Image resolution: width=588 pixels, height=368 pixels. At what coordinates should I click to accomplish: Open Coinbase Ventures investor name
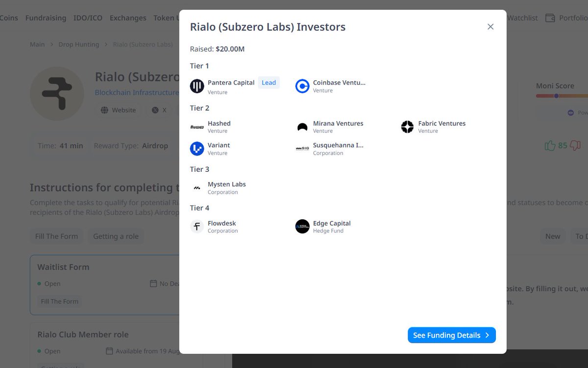coord(339,83)
